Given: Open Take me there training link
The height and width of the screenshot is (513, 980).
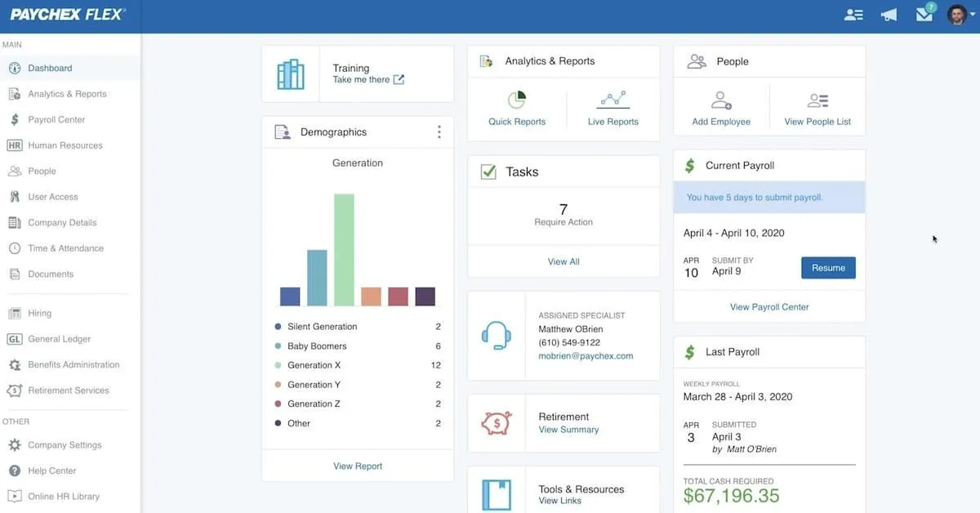Looking at the screenshot, I should pyautogui.click(x=368, y=80).
